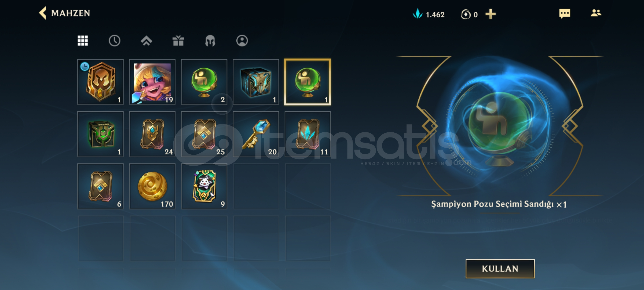The height and width of the screenshot is (290, 644).
Task: Switch to the clock recent filter tab
Action: (x=115, y=41)
